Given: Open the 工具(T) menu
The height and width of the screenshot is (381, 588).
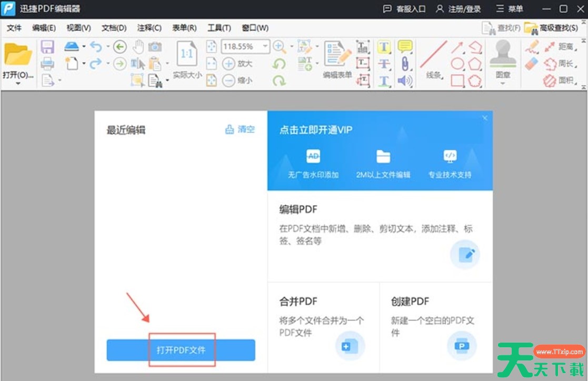Looking at the screenshot, I should pos(219,28).
